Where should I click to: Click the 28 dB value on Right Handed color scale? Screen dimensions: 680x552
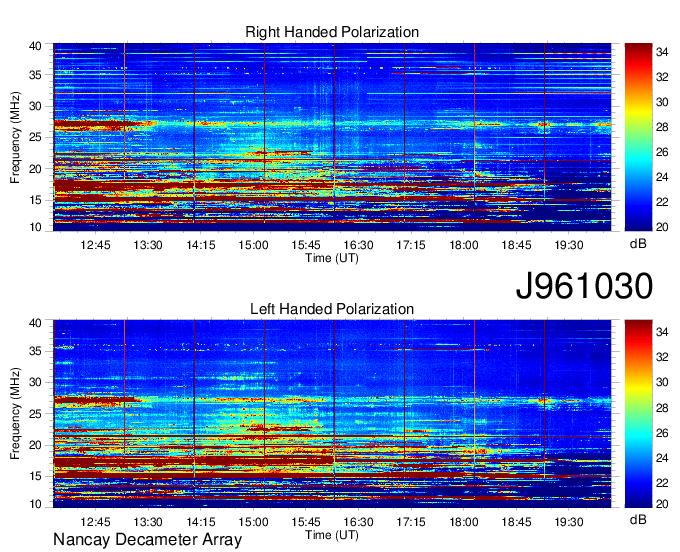click(x=662, y=127)
